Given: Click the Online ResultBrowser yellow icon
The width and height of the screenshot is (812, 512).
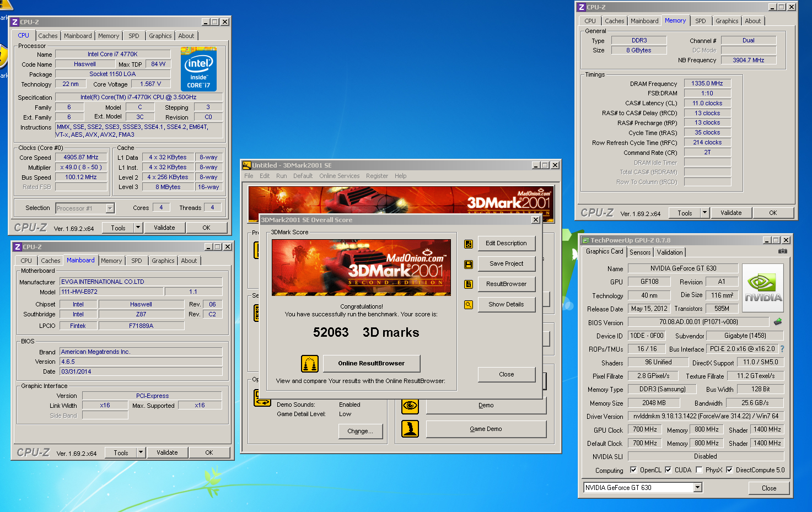Looking at the screenshot, I should (x=310, y=364).
